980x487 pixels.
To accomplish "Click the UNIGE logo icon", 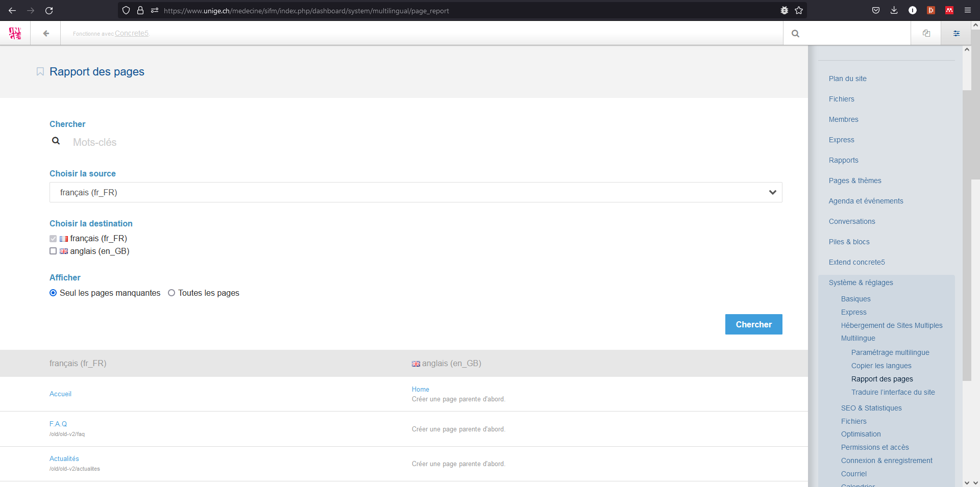I will point(15,34).
